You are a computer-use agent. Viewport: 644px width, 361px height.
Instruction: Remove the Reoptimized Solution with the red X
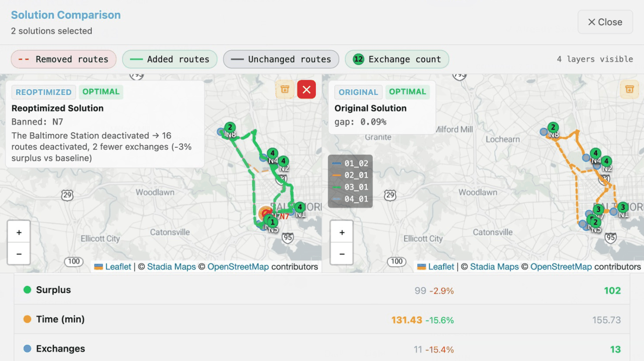click(x=307, y=90)
